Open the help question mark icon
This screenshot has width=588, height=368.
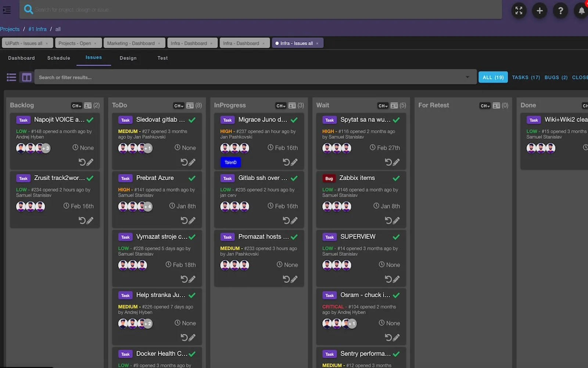pyautogui.click(x=560, y=11)
